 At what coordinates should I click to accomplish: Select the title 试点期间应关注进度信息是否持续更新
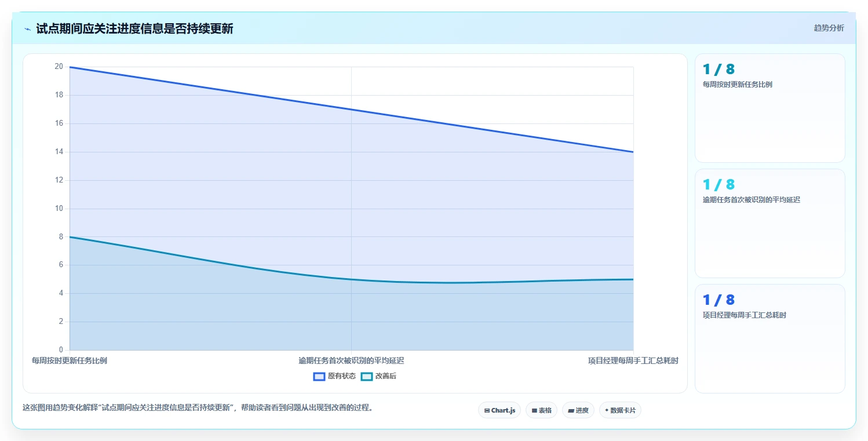click(134, 28)
